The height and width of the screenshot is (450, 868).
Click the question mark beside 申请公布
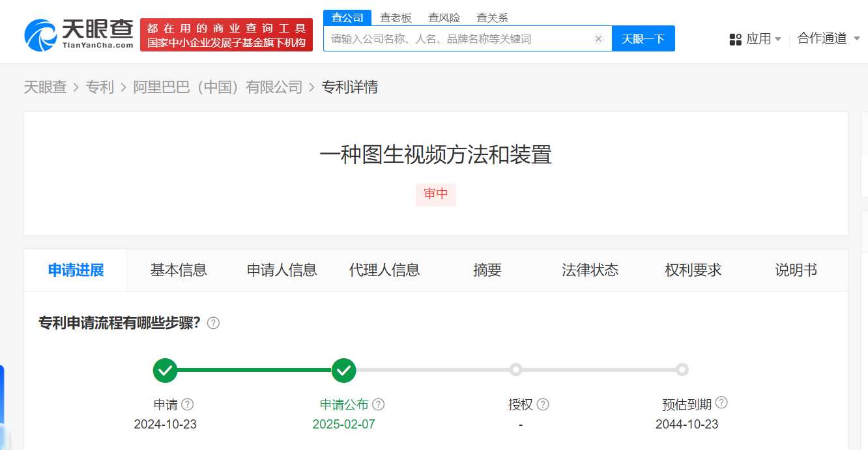pyautogui.click(x=378, y=404)
